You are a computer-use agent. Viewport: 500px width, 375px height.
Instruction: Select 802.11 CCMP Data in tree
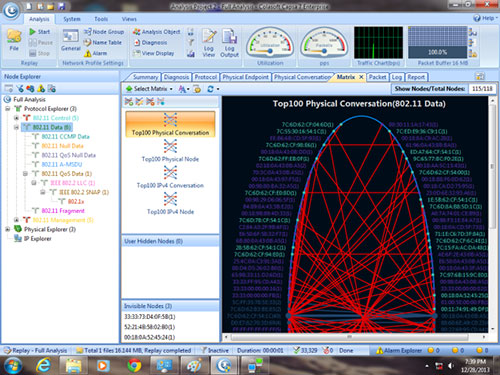tap(65, 137)
